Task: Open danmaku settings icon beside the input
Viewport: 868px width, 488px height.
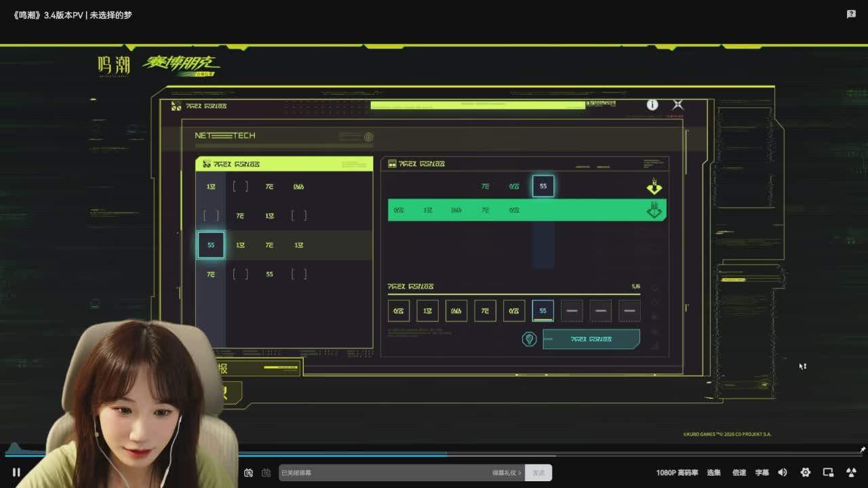Action: [x=267, y=472]
